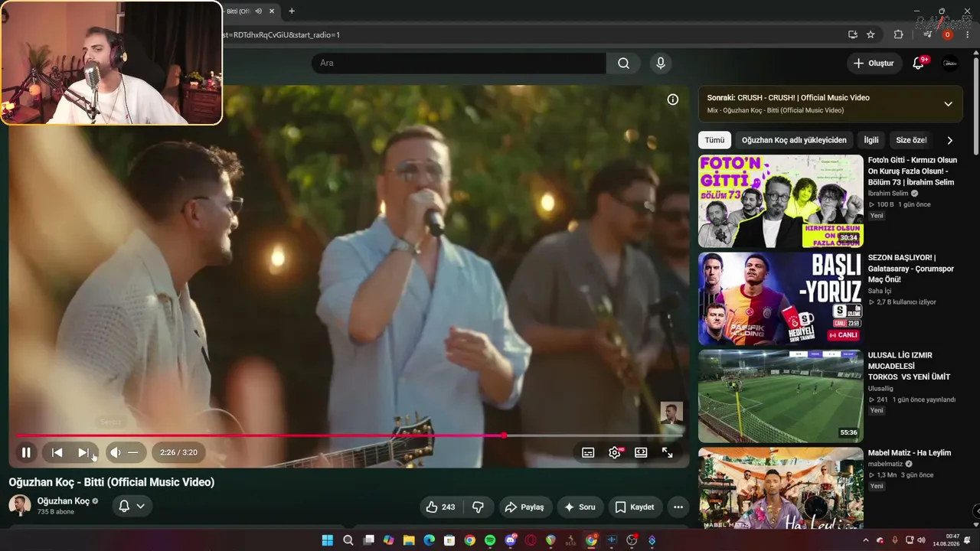The width and height of the screenshot is (980, 551).
Task: Start voice search with microphone
Action: pos(660,63)
